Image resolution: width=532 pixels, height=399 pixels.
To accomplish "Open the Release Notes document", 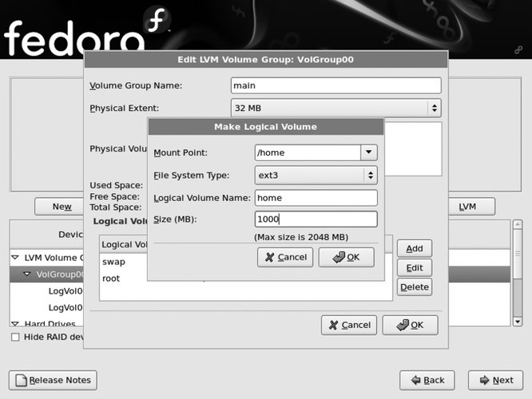I will point(53,380).
